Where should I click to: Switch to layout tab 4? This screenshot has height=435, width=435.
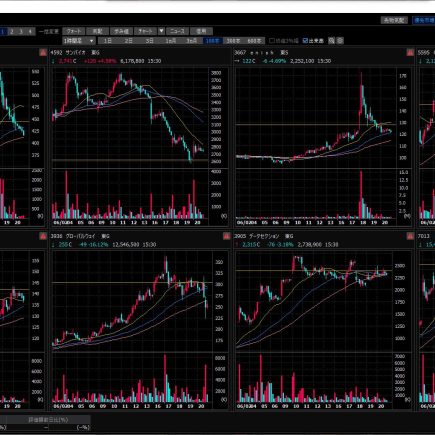pos(30,31)
